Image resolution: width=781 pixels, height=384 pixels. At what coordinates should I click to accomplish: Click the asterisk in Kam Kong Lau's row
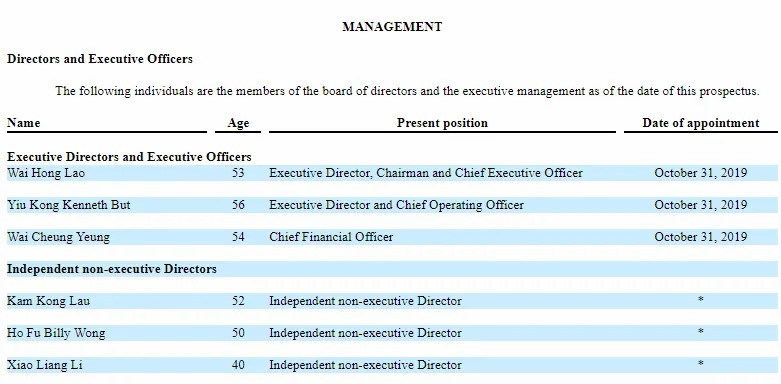click(x=701, y=300)
